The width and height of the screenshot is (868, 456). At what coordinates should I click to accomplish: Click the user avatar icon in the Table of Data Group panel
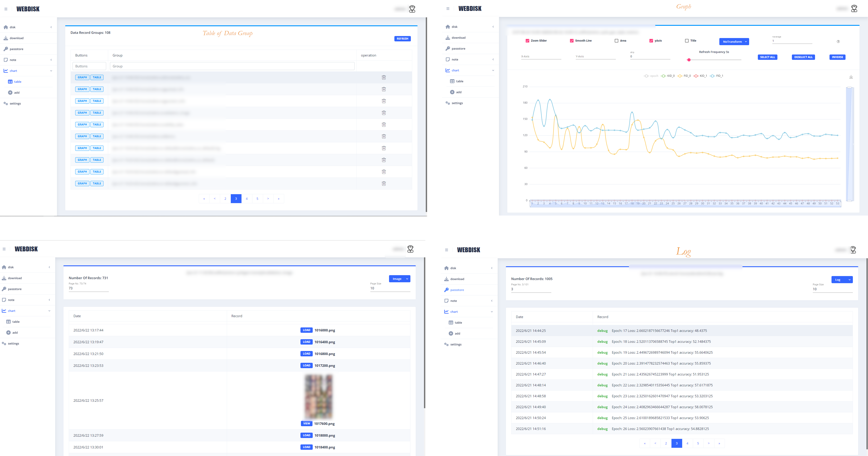tap(412, 9)
